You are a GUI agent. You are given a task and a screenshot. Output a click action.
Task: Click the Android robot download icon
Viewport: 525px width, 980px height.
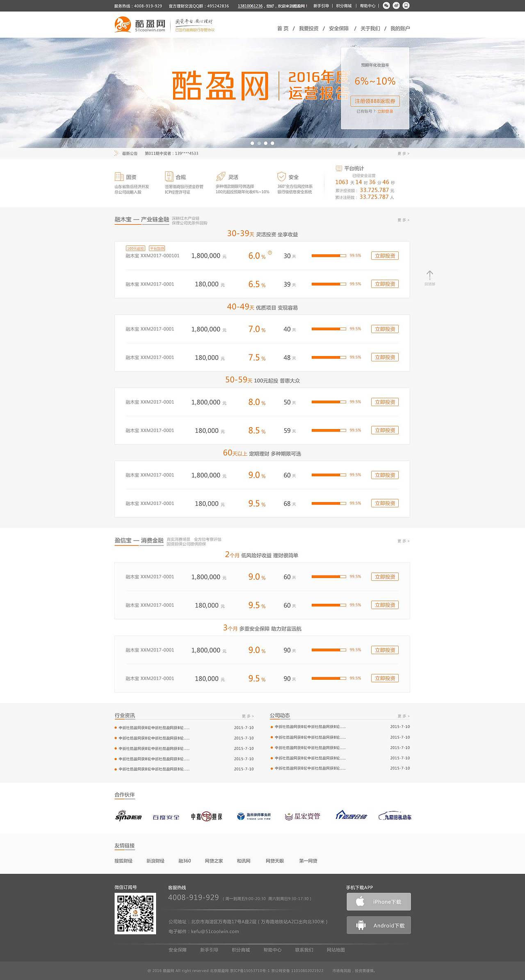click(361, 925)
